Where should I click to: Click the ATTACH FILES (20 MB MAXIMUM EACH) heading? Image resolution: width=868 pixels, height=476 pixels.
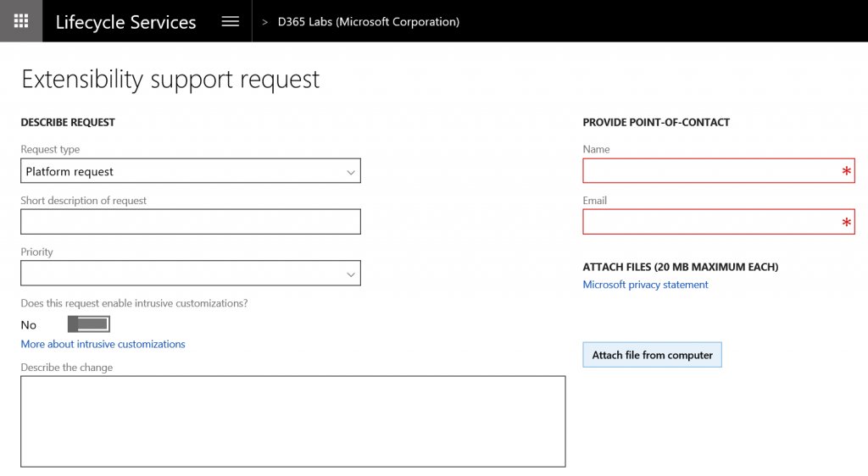pyautogui.click(x=681, y=267)
